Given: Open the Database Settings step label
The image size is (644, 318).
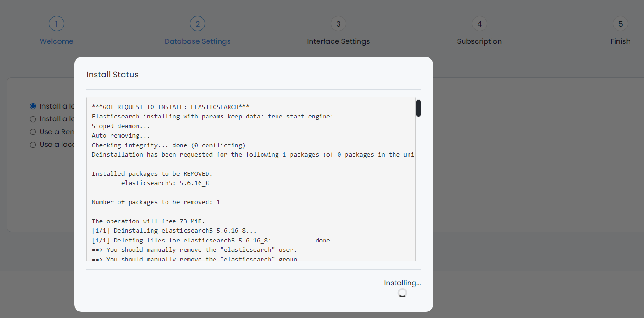Looking at the screenshot, I should point(197,41).
